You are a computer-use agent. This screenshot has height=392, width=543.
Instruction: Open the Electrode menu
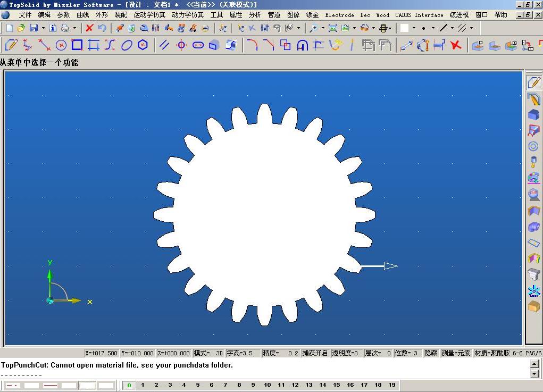tap(339, 15)
